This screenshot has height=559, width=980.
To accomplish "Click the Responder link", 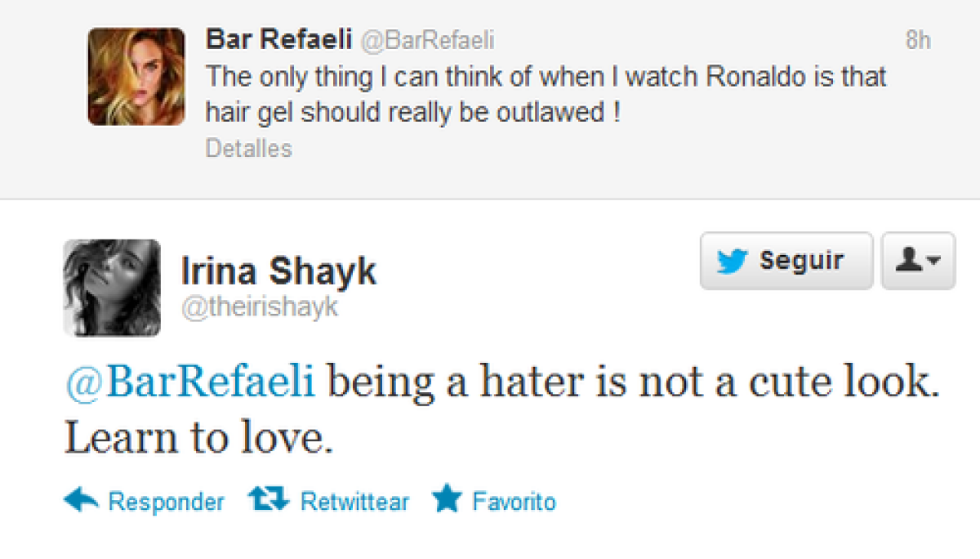I will [x=166, y=501].
